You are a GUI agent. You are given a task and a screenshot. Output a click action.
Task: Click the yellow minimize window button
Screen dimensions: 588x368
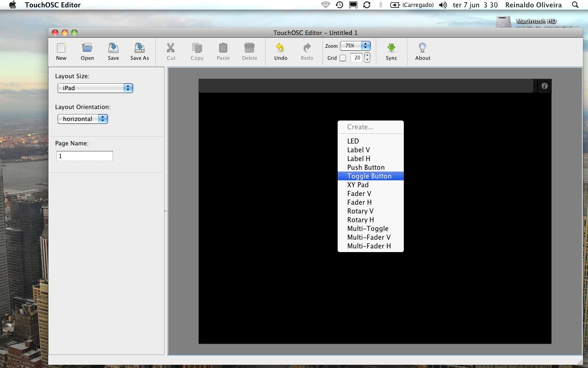(x=65, y=32)
